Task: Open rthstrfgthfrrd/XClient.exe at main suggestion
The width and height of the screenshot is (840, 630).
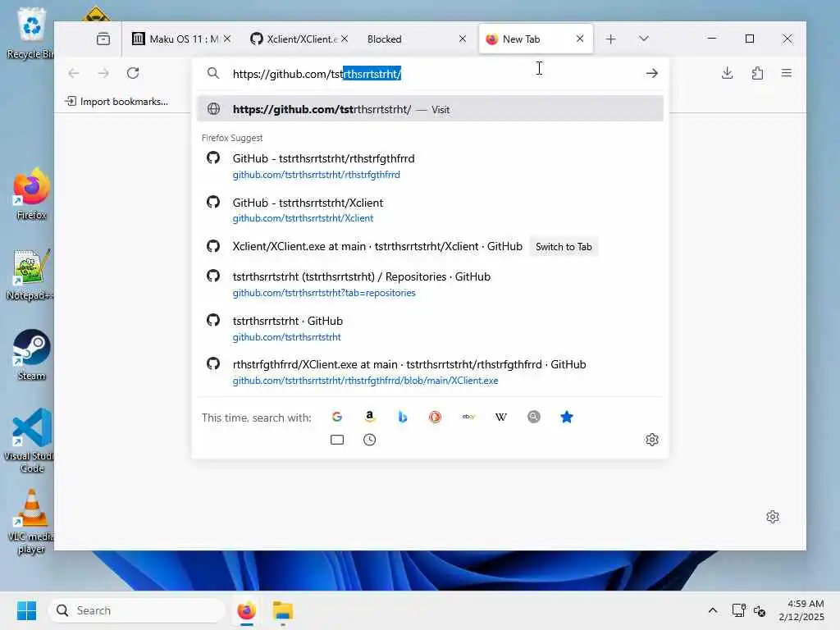Action: (x=430, y=372)
